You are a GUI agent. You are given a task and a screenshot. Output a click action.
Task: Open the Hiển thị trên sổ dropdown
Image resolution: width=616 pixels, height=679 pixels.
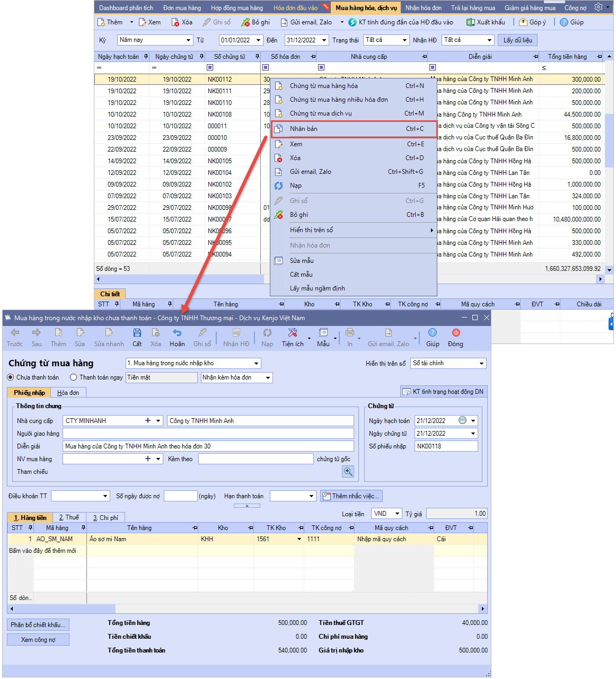click(x=481, y=364)
